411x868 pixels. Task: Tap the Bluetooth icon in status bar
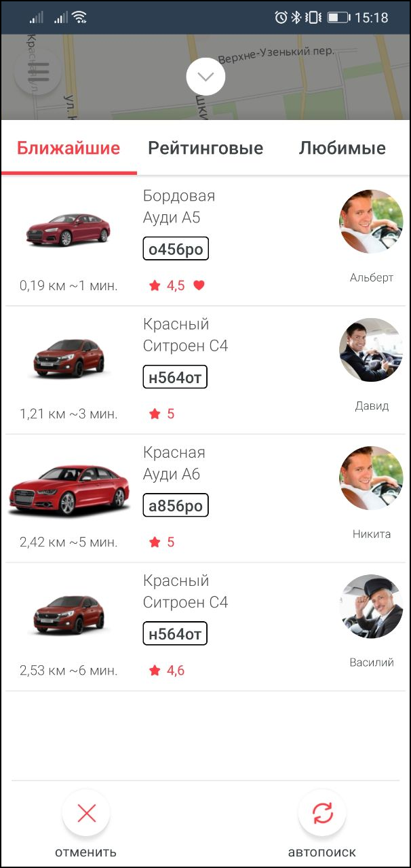coord(296,18)
